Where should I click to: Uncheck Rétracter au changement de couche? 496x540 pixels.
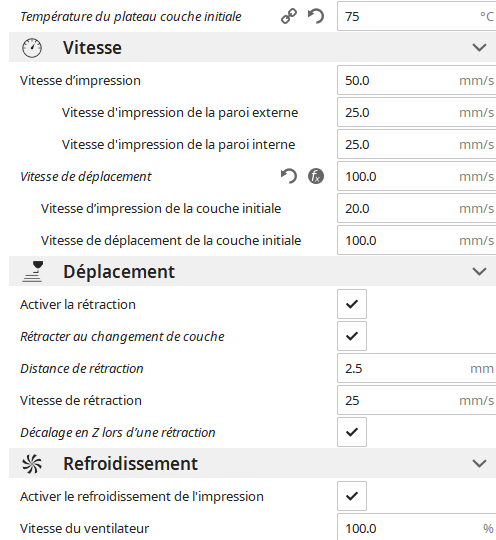tap(352, 336)
